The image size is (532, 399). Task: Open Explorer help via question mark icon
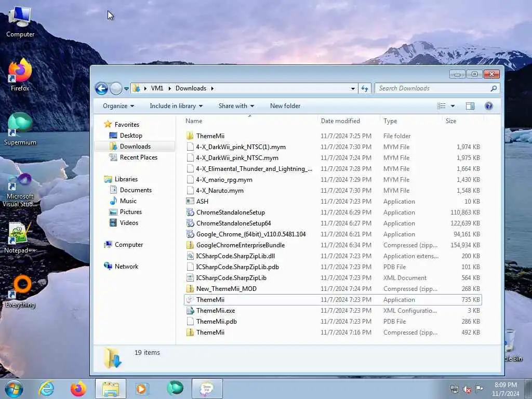click(488, 106)
